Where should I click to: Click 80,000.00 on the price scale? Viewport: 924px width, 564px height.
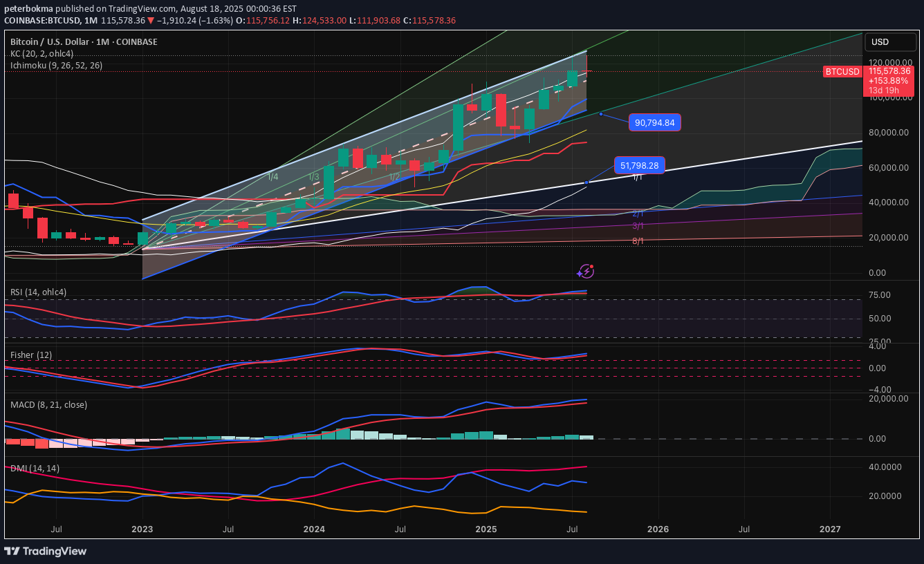[889, 133]
